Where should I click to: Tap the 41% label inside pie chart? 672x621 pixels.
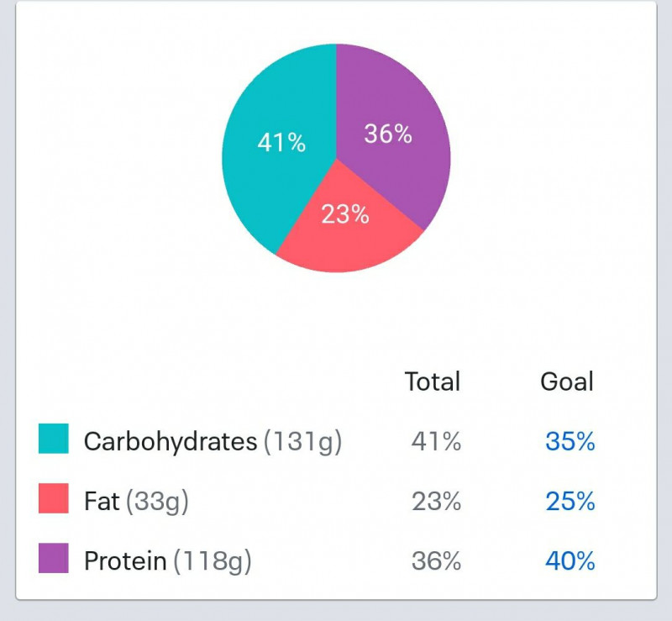point(281,142)
